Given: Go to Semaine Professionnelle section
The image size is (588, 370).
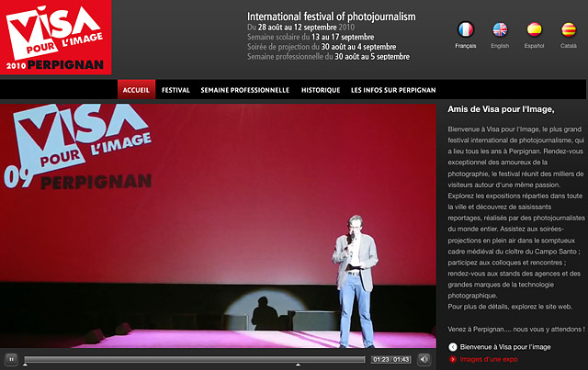Looking at the screenshot, I should [x=245, y=90].
